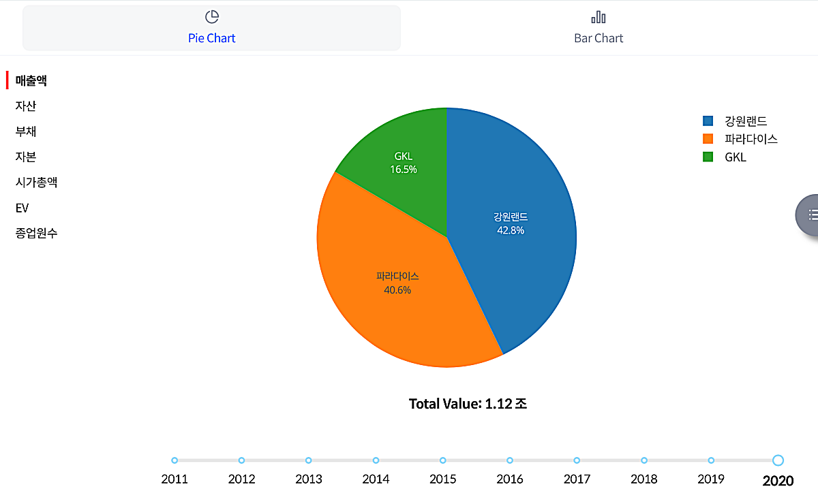818x504 pixels.
Task: Select the 2015 timeline point
Action: pyautogui.click(x=443, y=460)
